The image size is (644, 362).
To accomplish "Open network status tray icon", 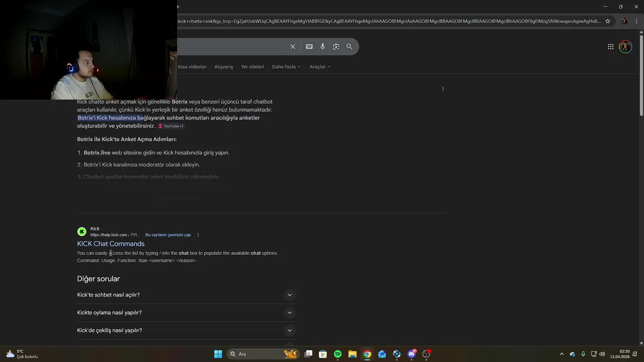I will click(594, 354).
